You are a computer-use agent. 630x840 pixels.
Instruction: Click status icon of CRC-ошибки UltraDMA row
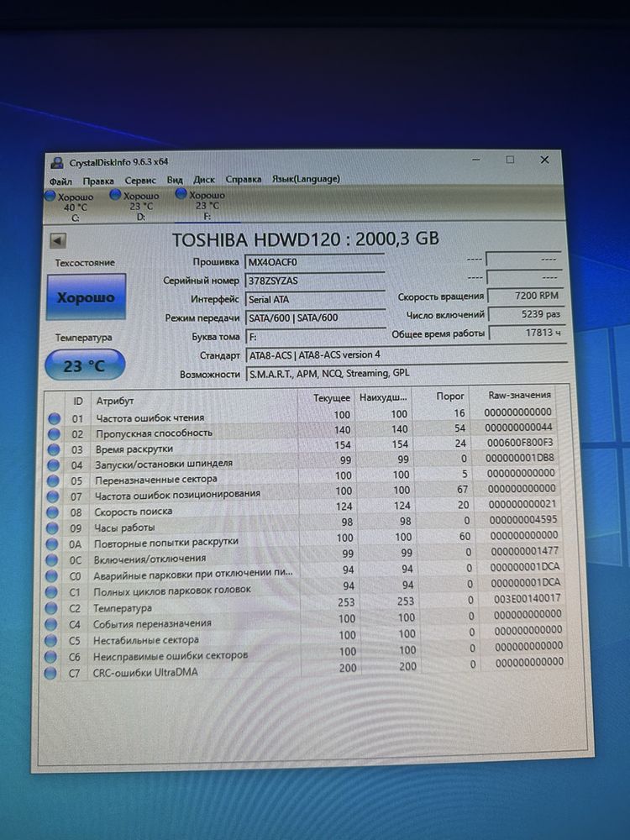point(50,673)
